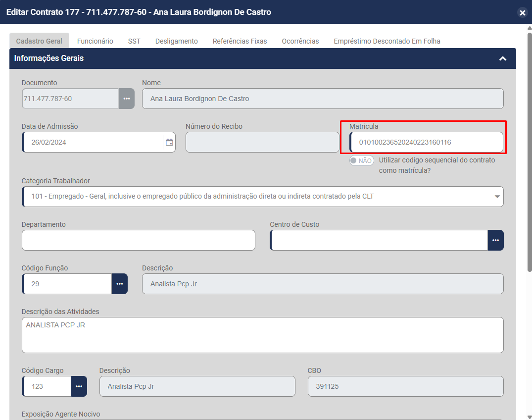Screen dimensions: 532x420
Task: Go to the Desligamento tab
Action: (x=176, y=41)
